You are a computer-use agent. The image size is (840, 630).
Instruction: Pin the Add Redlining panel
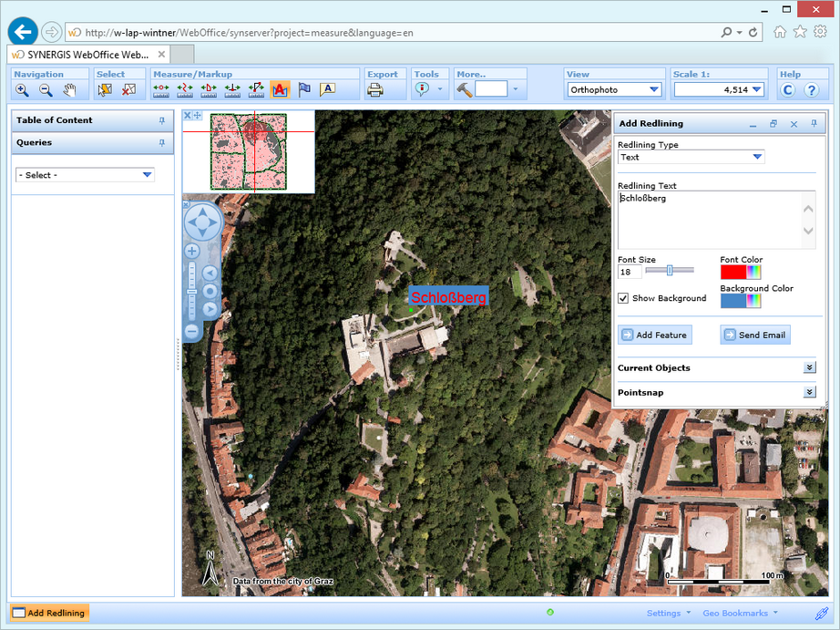(814, 123)
